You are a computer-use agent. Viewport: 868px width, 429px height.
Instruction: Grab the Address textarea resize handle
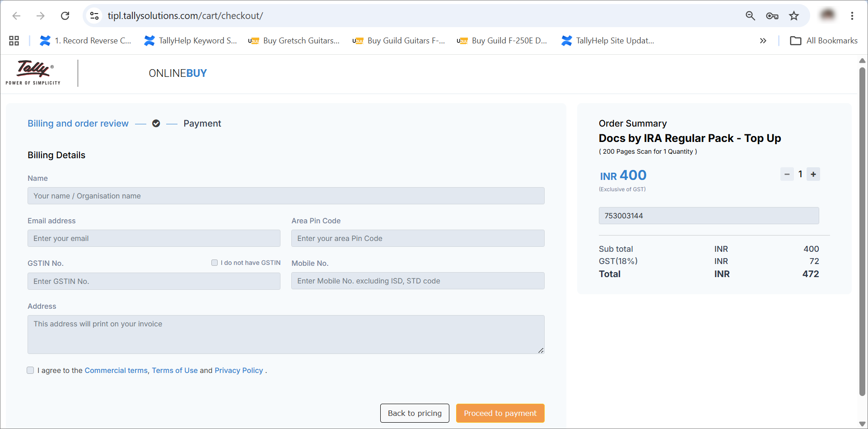[541, 350]
